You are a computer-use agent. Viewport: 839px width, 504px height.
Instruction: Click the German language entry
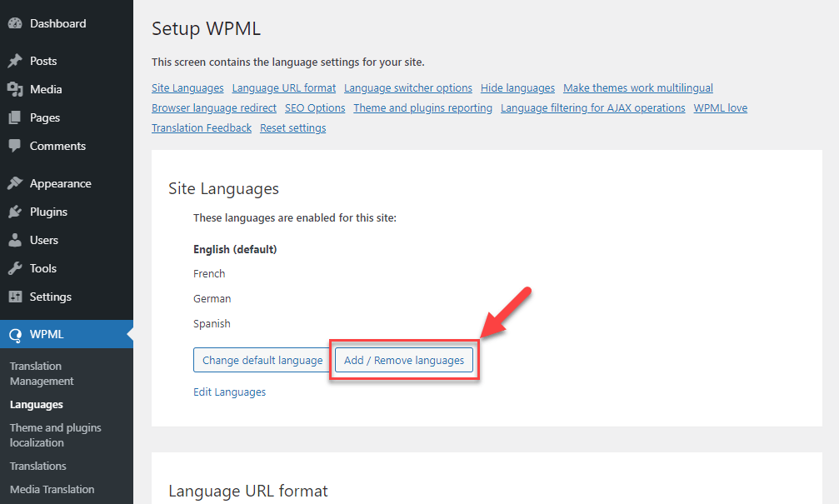212,298
